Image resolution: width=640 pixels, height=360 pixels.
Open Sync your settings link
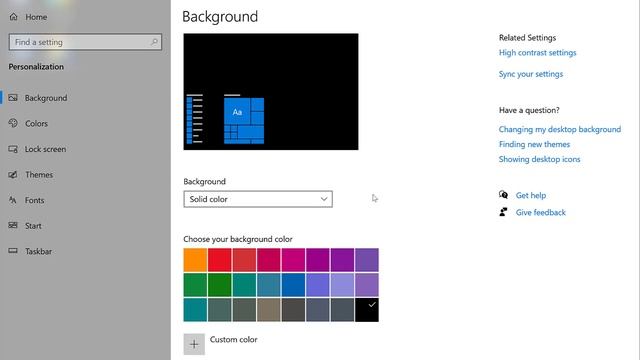coord(531,74)
